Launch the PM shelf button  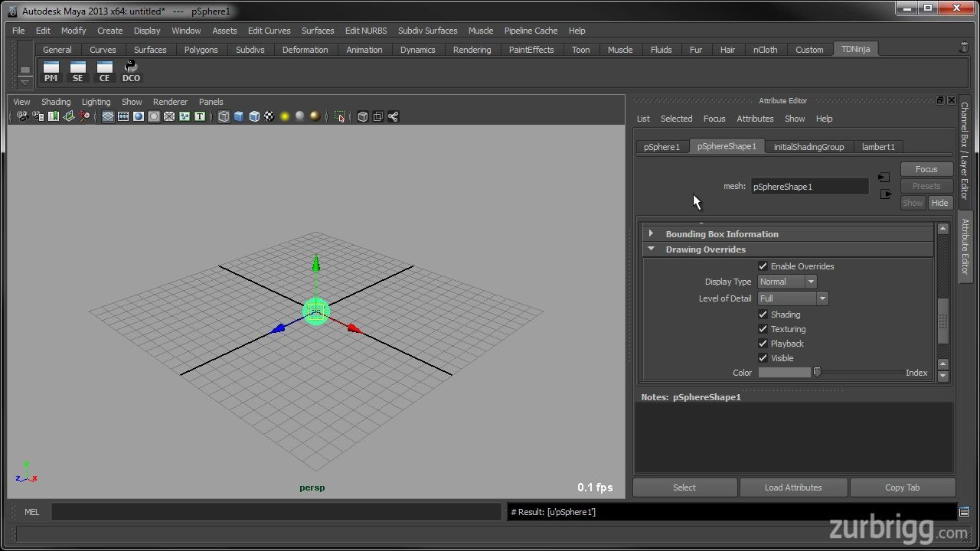click(x=51, y=70)
